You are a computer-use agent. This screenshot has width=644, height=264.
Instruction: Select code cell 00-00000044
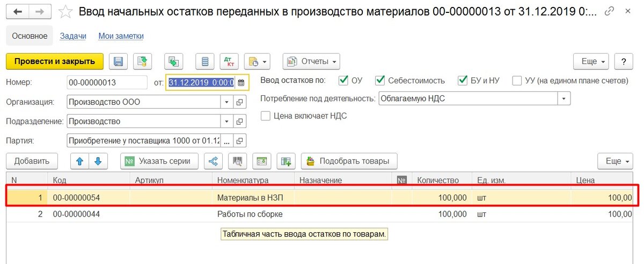[x=89, y=214]
